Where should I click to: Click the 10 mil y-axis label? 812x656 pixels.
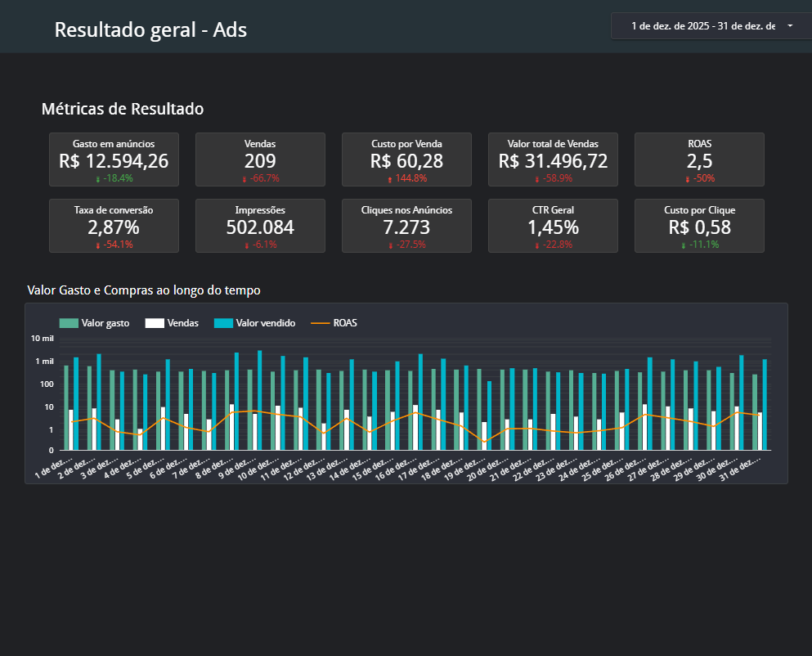click(43, 339)
